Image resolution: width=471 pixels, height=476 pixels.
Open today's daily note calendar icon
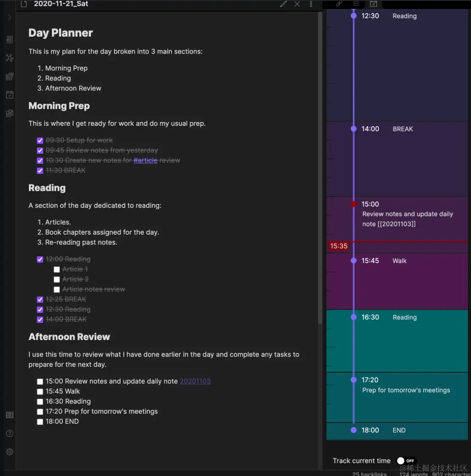[9, 95]
